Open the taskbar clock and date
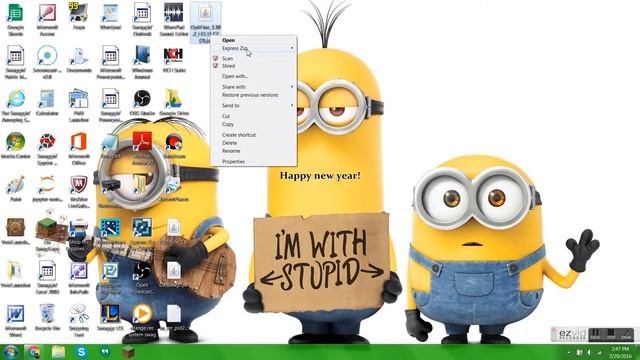 click(620, 352)
